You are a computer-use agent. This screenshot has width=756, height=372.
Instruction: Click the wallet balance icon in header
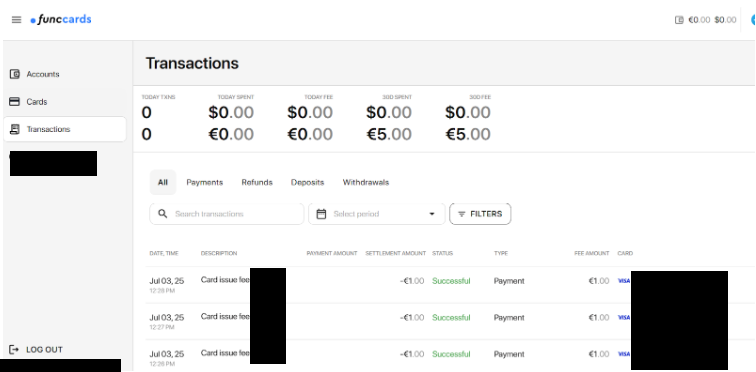[x=679, y=20]
